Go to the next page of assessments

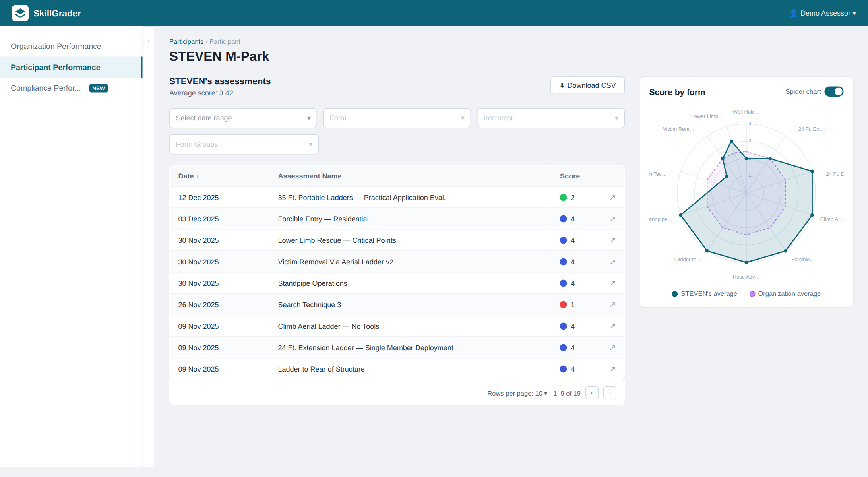click(x=610, y=393)
